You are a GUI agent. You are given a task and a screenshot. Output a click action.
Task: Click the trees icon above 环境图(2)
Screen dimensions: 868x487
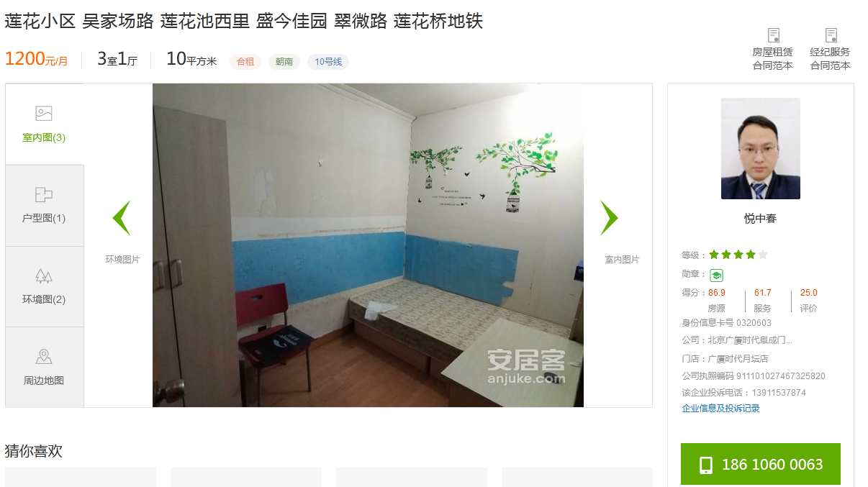[x=44, y=276]
